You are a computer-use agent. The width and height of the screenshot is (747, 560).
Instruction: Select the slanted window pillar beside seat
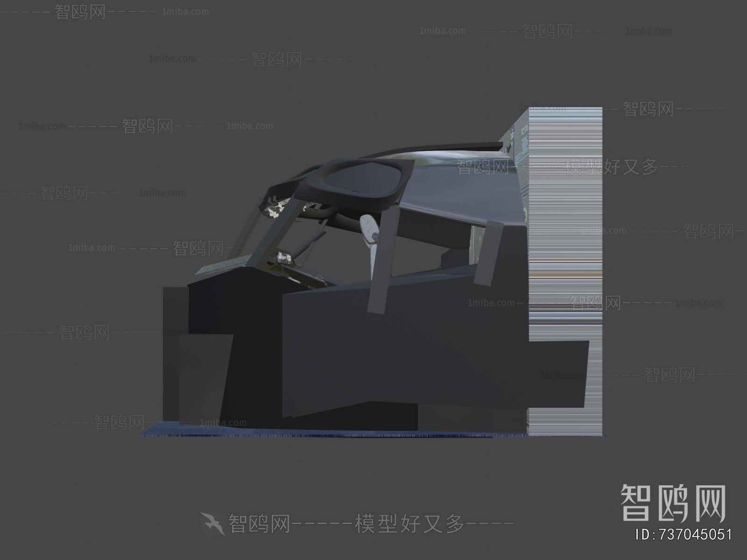pos(384,266)
